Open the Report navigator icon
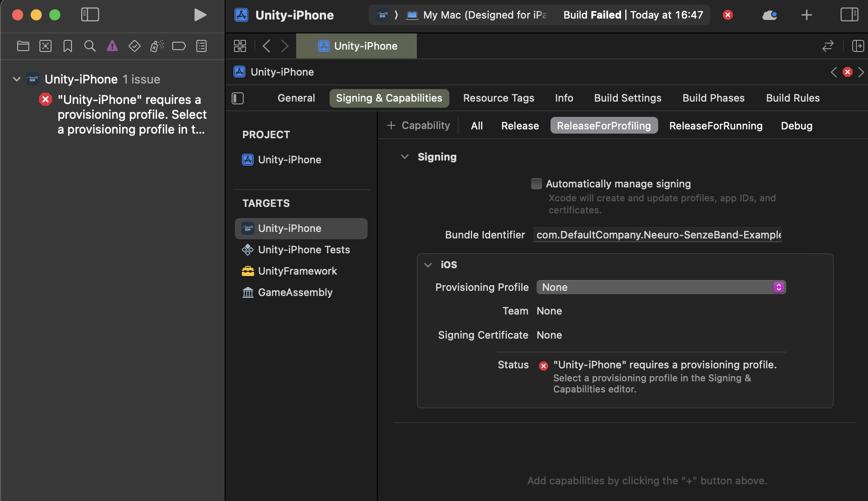The width and height of the screenshot is (868, 501). click(201, 46)
